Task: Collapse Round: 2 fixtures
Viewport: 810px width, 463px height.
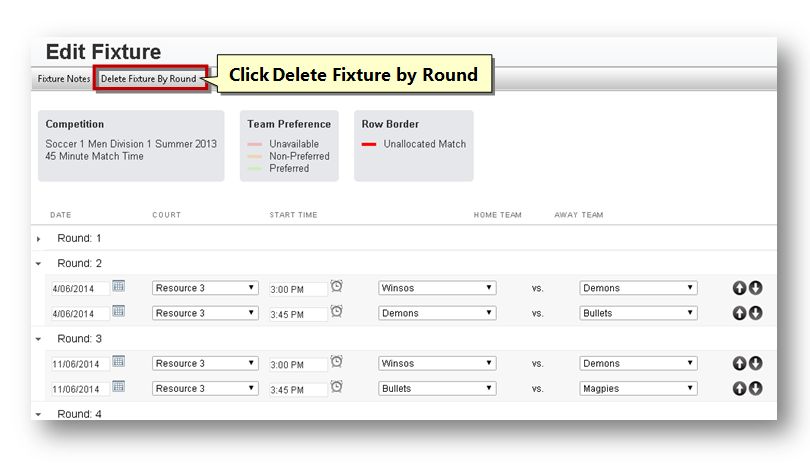Action: 38,264
